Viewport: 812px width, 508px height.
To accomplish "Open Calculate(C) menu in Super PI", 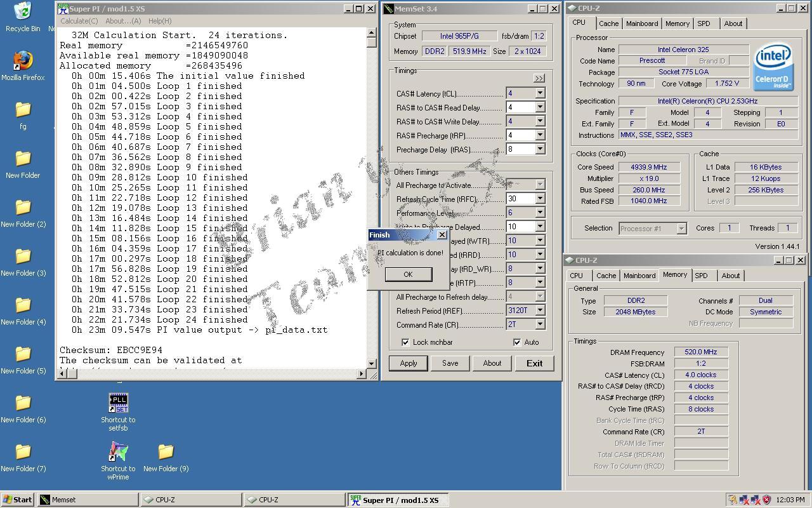I will (x=79, y=21).
